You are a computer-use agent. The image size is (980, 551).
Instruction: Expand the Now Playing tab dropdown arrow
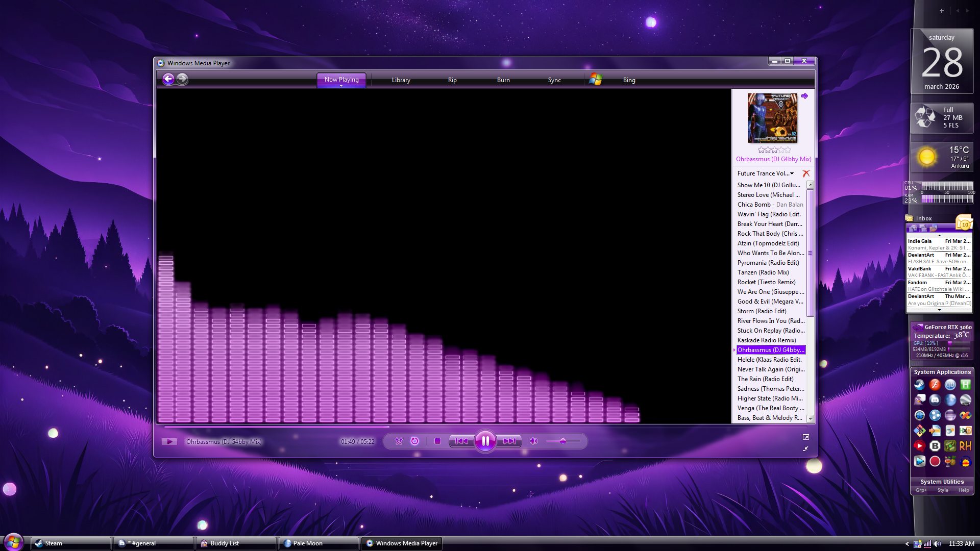[x=341, y=86]
